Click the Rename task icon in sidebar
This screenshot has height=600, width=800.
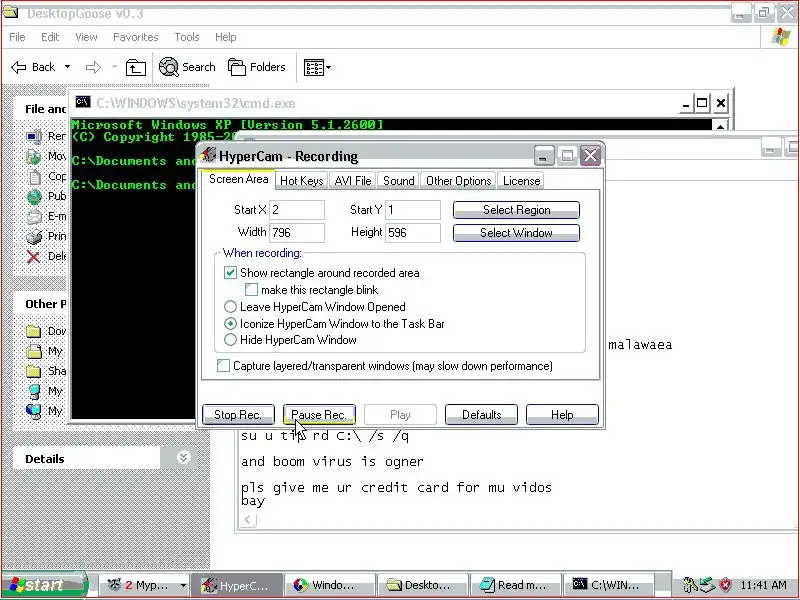[x=34, y=136]
